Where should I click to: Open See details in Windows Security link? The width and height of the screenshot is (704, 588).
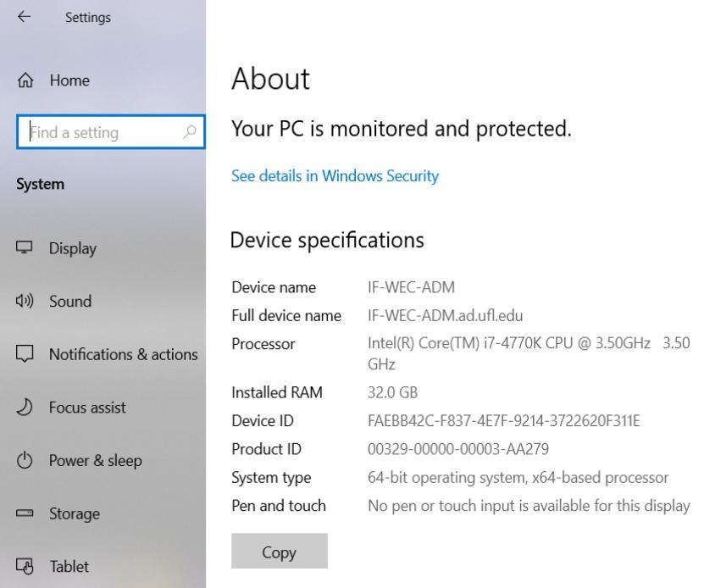(x=335, y=175)
